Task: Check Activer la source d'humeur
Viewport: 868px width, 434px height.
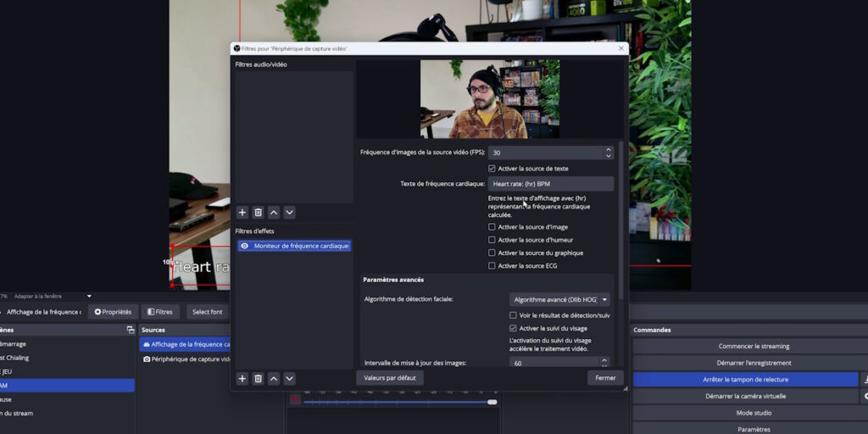Action: pyautogui.click(x=492, y=240)
